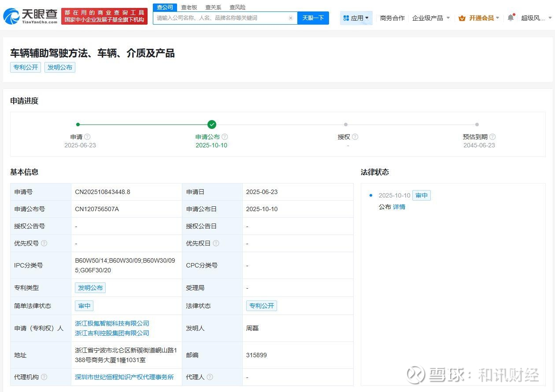Click help icon beside 预估到期
The image size is (555, 392).
click(x=492, y=137)
